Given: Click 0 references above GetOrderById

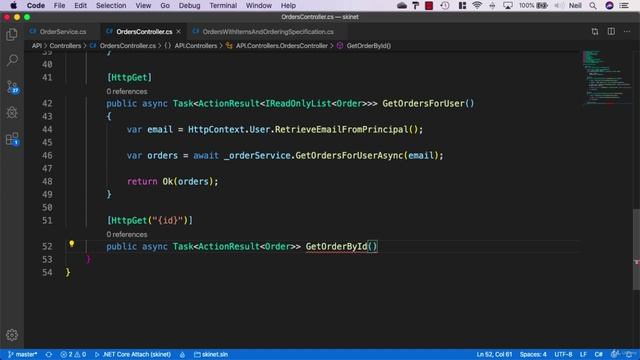Looking at the screenshot, I should pyautogui.click(x=127, y=234).
